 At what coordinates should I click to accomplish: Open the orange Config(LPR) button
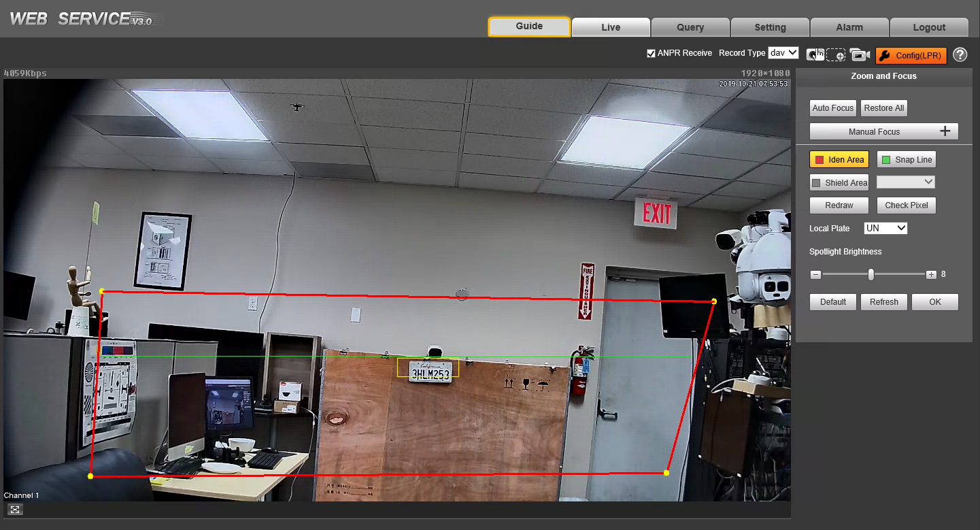pos(911,56)
